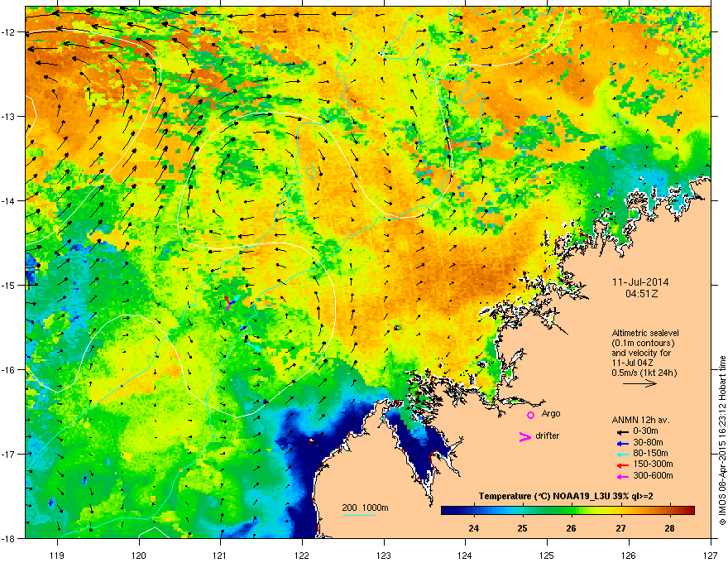
Task: Click the cyan 80-150m arrow legend icon
Action: click(622, 454)
